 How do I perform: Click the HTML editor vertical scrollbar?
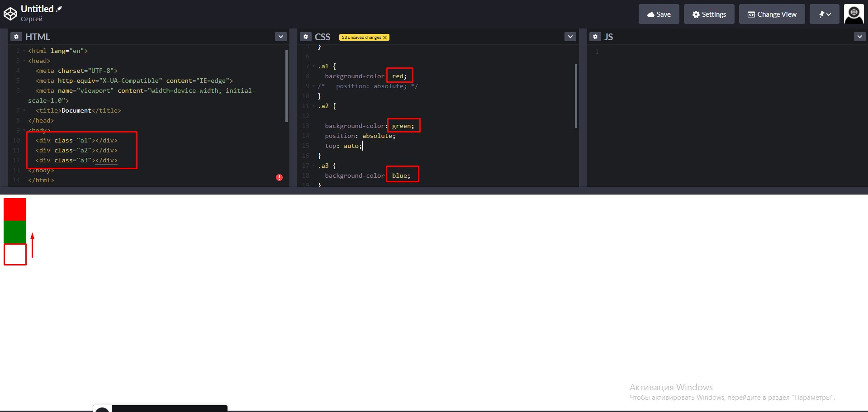[x=286, y=86]
